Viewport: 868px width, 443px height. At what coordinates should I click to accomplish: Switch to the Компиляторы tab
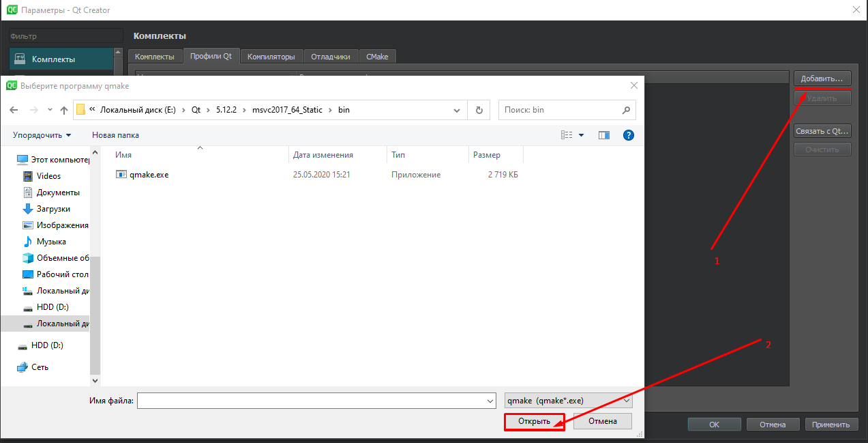pyautogui.click(x=271, y=57)
